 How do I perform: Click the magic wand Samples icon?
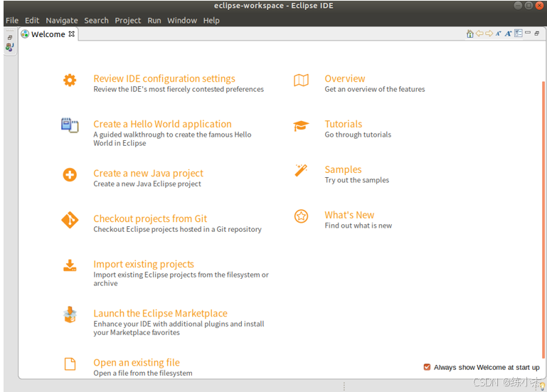301,170
